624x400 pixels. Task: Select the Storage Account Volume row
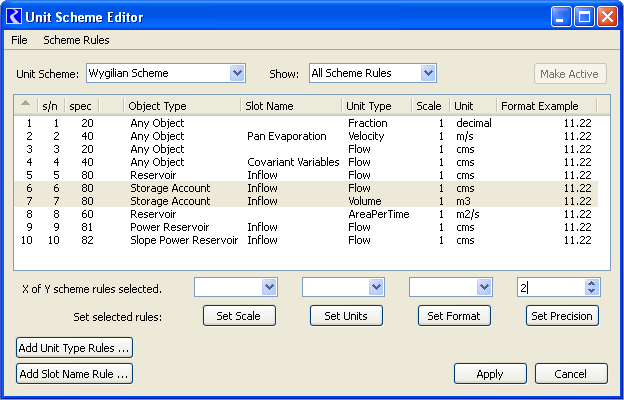pos(306,201)
